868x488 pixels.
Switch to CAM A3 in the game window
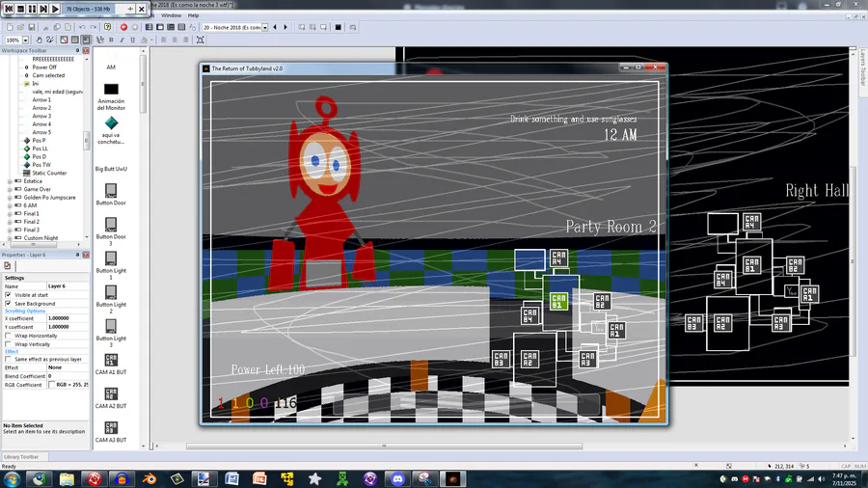(x=587, y=359)
